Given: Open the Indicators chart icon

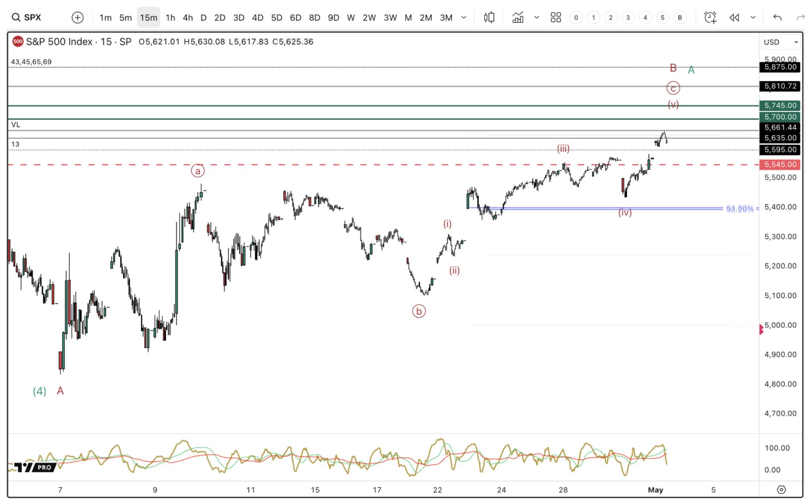Looking at the screenshot, I should 518,17.
